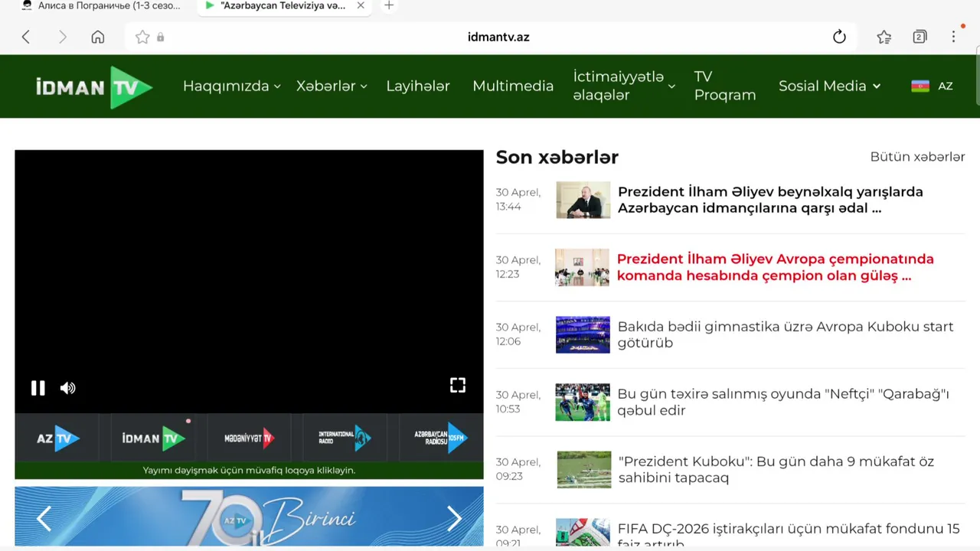Switch stream to Mədəniyyət TV channel
The width and height of the screenshot is (980, 551).
coord(249,439)
